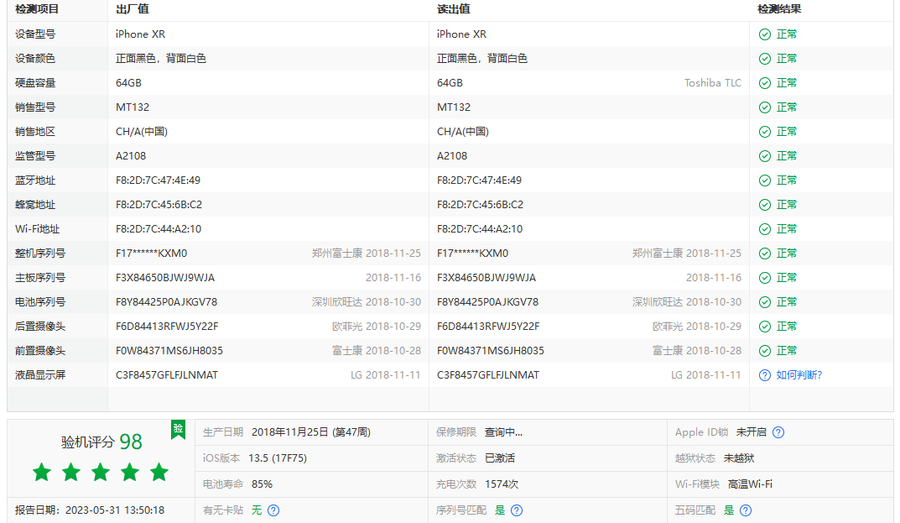Click the green check icon in 销售型号 row
This screenshot has width=900, height=523.
click(765, 107)
